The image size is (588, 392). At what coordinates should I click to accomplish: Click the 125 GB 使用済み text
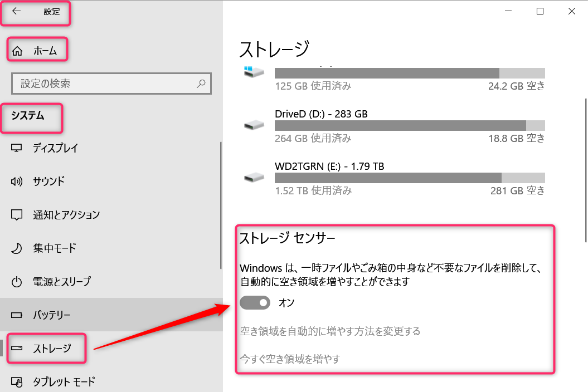pyautogui.click(x=313, y=86)
